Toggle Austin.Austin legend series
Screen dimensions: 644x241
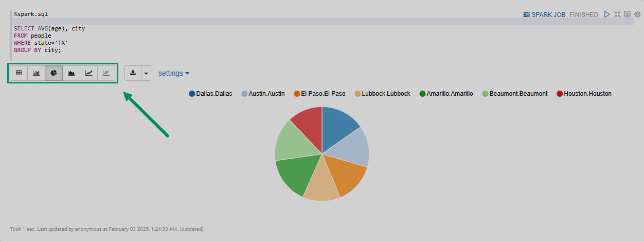point(266,94)
